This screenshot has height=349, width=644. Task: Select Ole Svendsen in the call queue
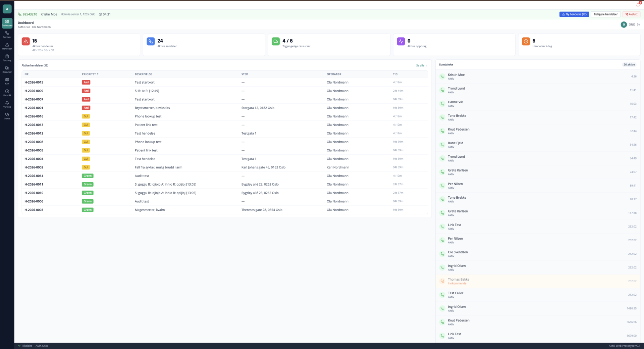[538, 254]
